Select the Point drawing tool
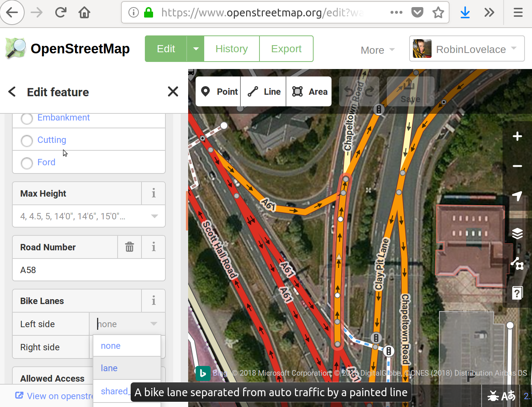 coord(218,92)
